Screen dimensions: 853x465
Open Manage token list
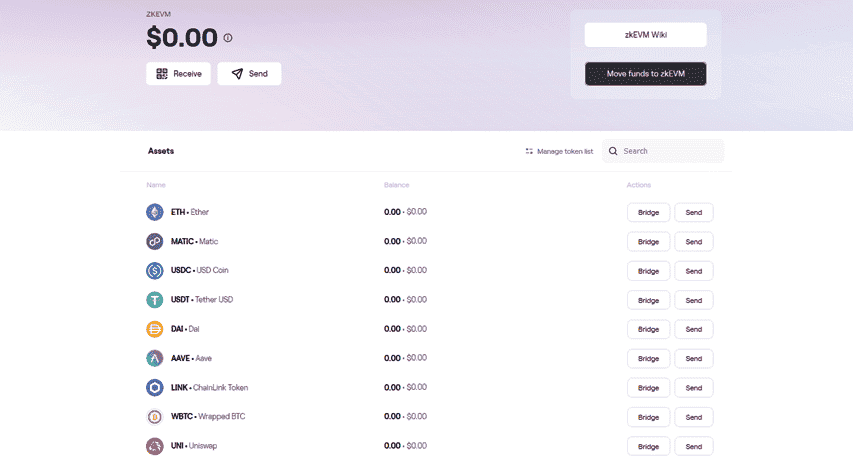point(559,151)
